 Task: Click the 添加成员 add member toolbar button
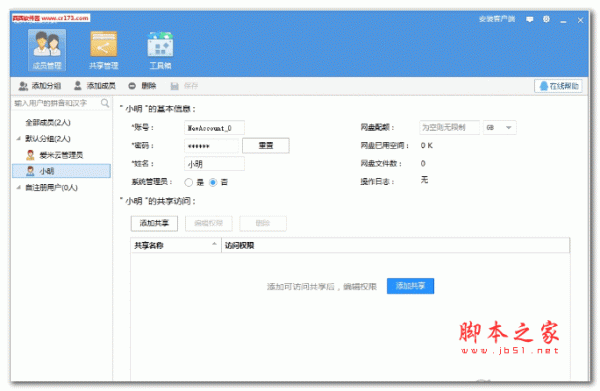click(x=95, y=86)
